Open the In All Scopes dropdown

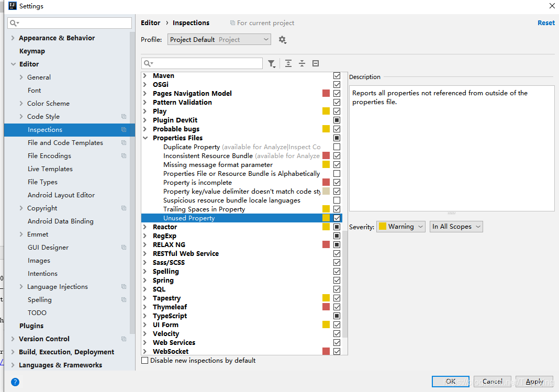pos(456,227)
